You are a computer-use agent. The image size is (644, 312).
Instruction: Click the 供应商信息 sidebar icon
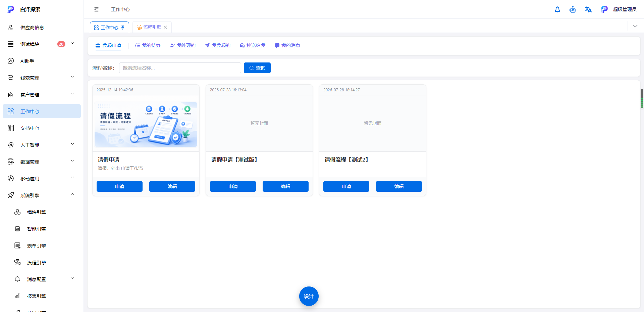[11, 27]
